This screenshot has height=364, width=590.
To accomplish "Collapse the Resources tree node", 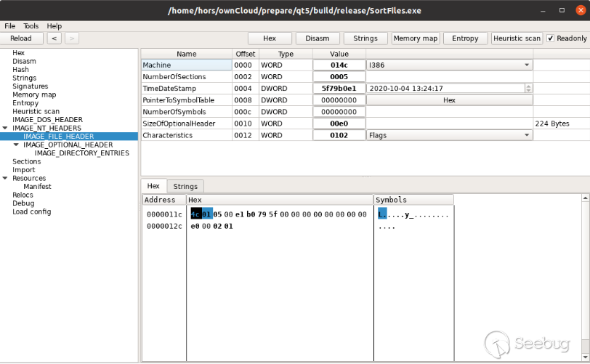I will 6,178.
